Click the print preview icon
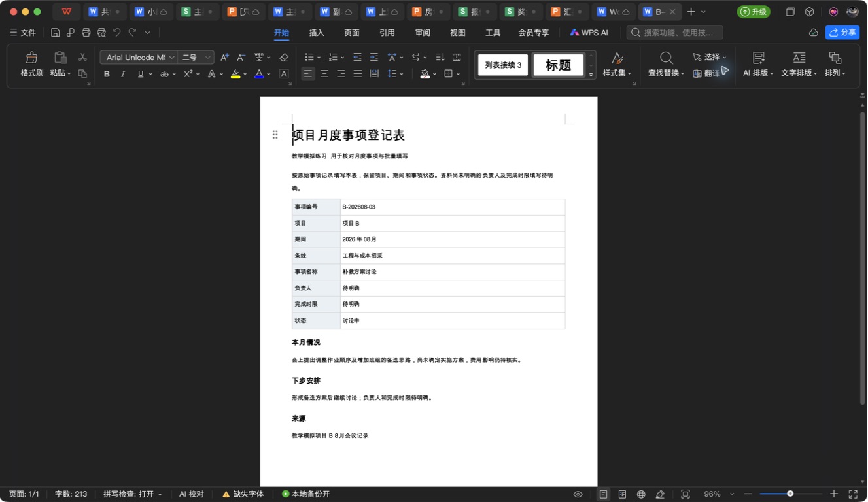The width and height of the screenshot is (868, 502). [101, 33]
